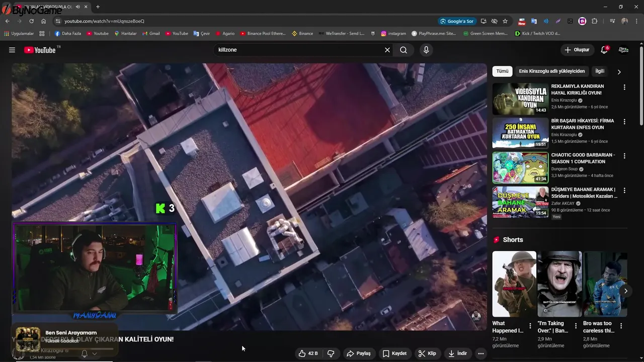Close the current YouTube tab
644x362 pixels.
click(86, 7)
